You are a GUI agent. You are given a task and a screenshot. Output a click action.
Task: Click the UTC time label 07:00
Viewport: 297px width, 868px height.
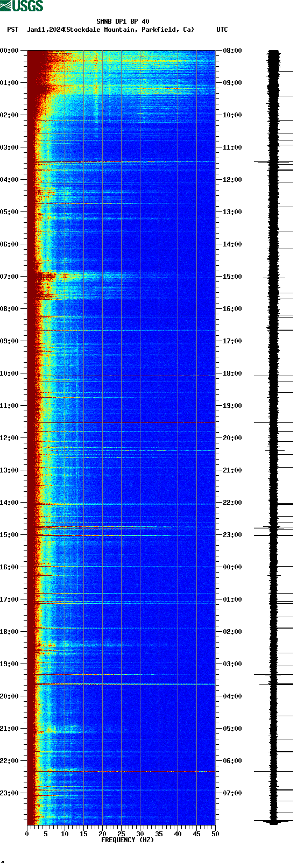click(232, 793)
